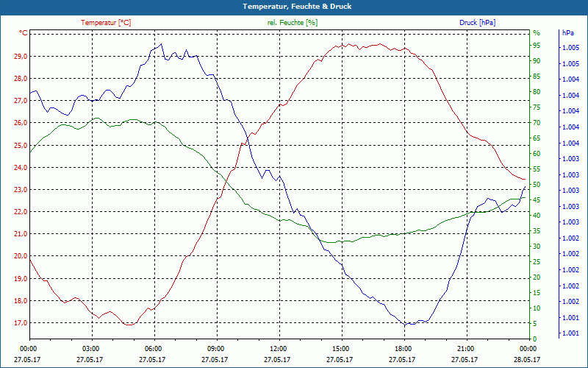Click the 27.05.17 date under 12:00
This screenshot has height=368, width=588.
tap(278, 359)
